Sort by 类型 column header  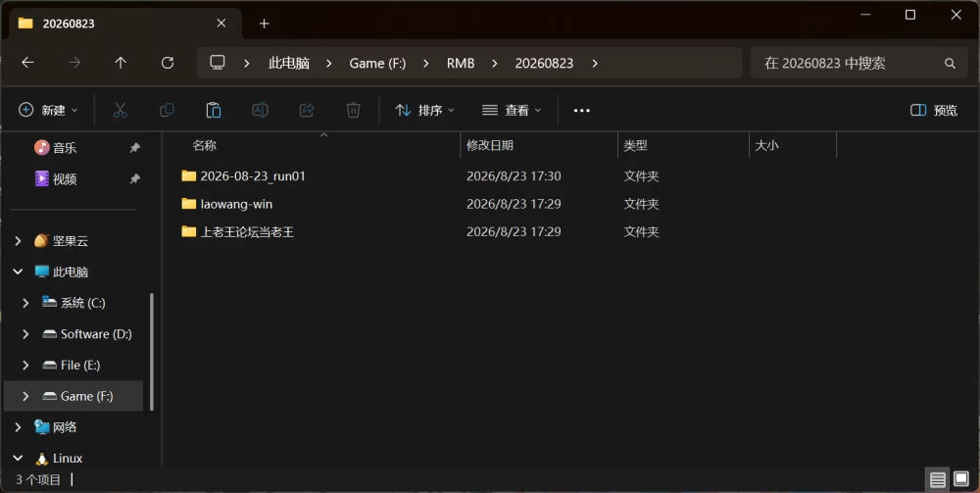(636, 146)
